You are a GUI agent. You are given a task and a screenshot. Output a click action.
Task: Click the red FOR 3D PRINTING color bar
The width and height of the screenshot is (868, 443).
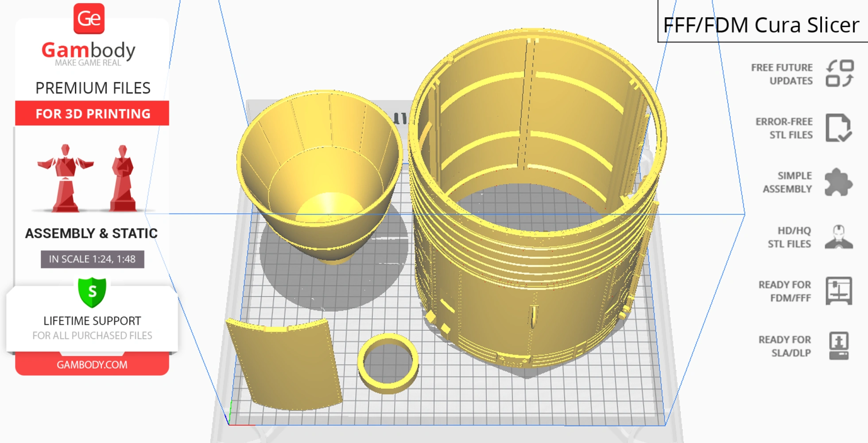[92, 114]
